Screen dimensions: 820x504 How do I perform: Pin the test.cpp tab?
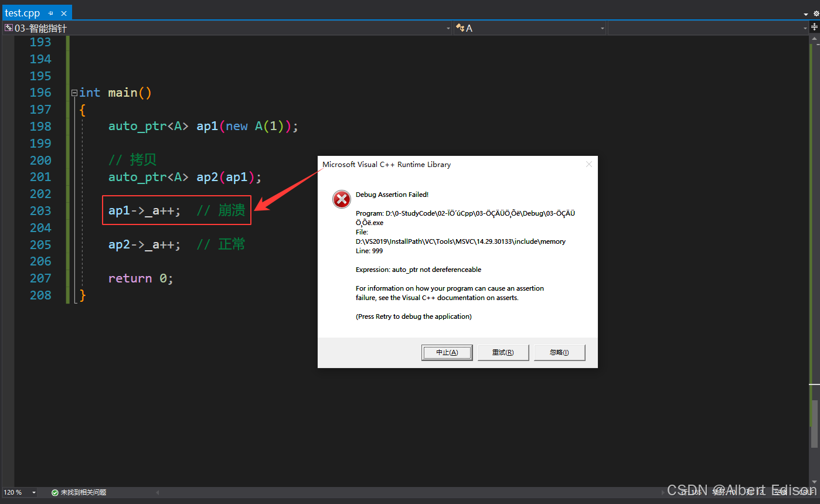pyautogui.click(x=51, y=13)
